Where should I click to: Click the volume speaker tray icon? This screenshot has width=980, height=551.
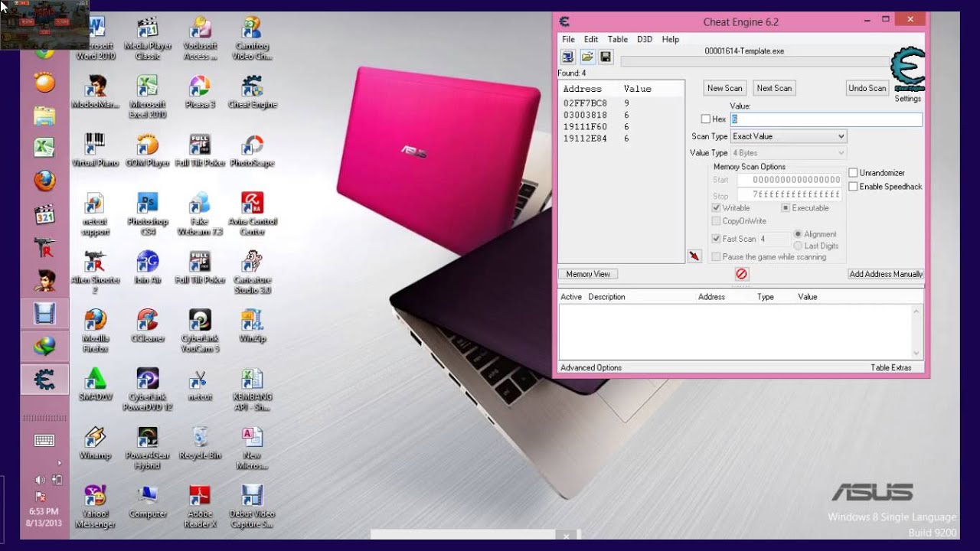pos(40,480)
